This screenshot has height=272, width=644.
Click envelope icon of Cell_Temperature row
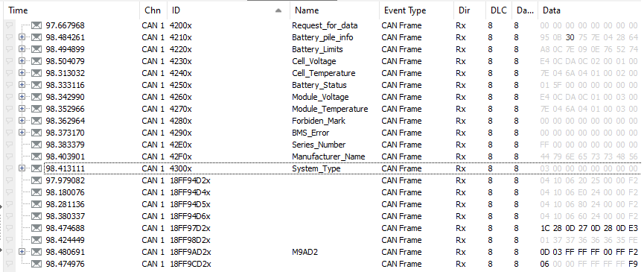coord(36,73)
